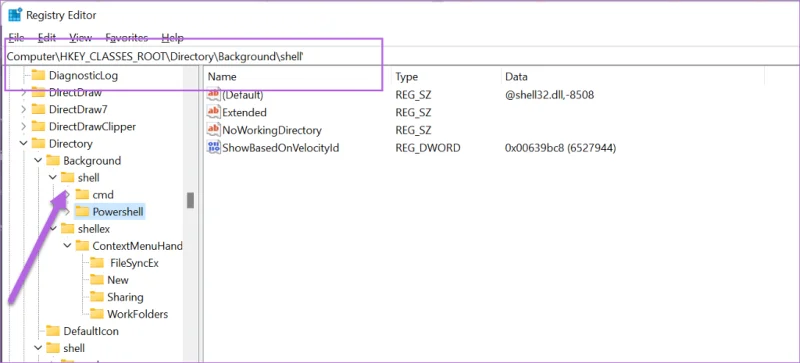Click REG_SZ type in the NoWorkingDirectory row

click(x=413, y=130)
